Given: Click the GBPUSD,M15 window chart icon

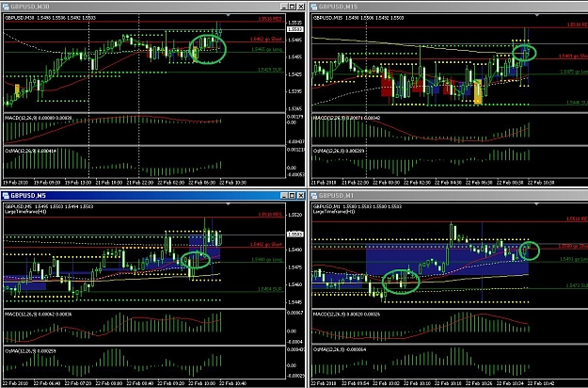Looking at the screenshot, I should [314, 7].
